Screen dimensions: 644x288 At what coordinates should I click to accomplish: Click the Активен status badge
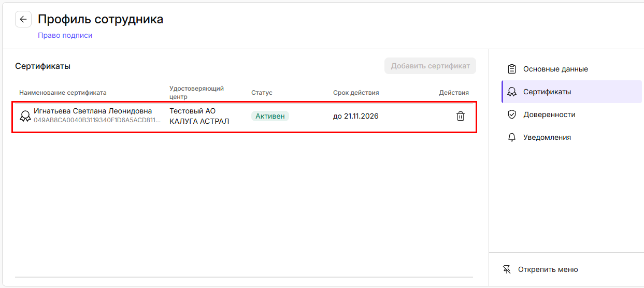(x=270, y=116)
